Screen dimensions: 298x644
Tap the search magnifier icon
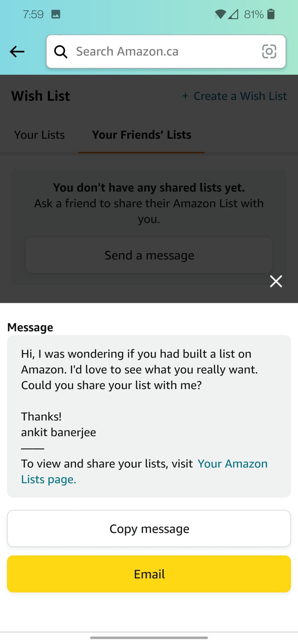click(x=61, y=52)
